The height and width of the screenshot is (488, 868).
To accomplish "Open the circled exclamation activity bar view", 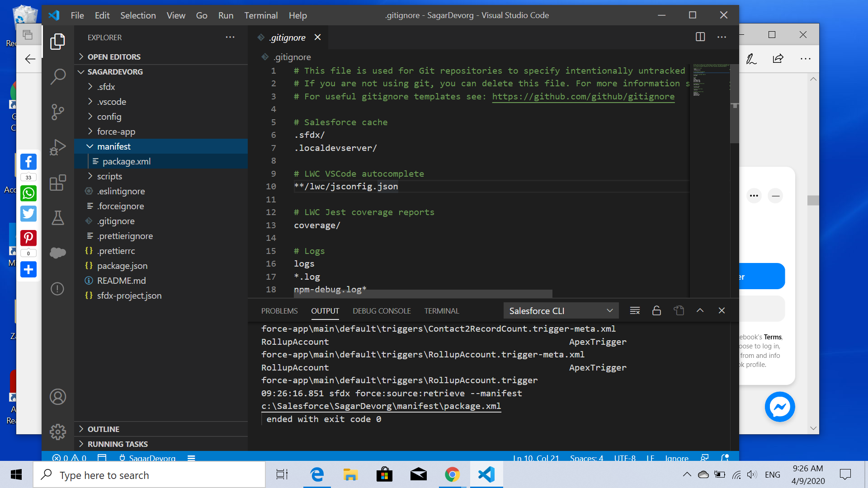I will pos(57,289).
